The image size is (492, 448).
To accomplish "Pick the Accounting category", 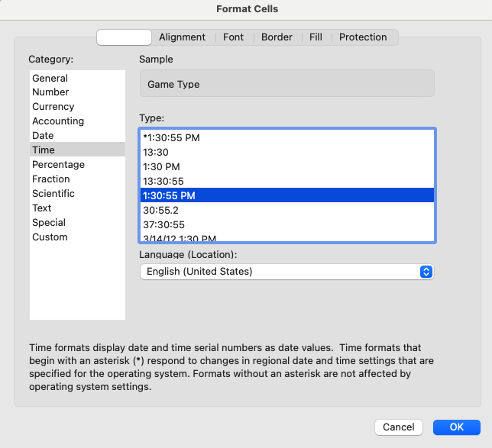I will (x=58, y=121).
